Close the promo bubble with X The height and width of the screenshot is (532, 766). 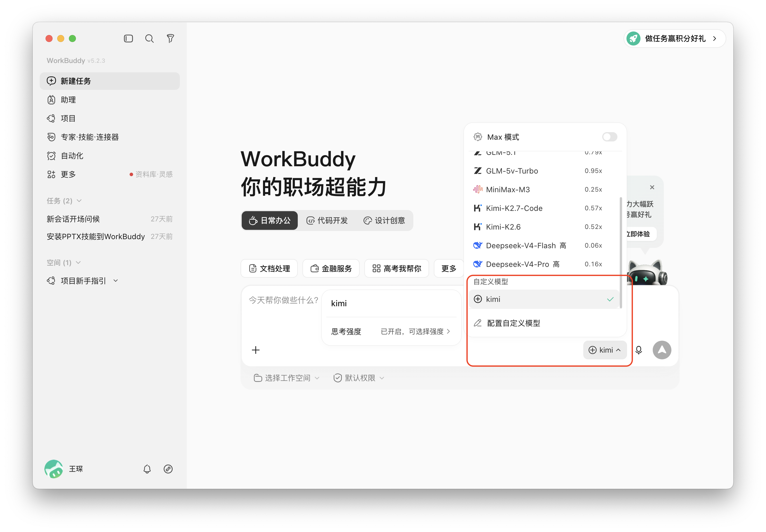tap(652, 187)
